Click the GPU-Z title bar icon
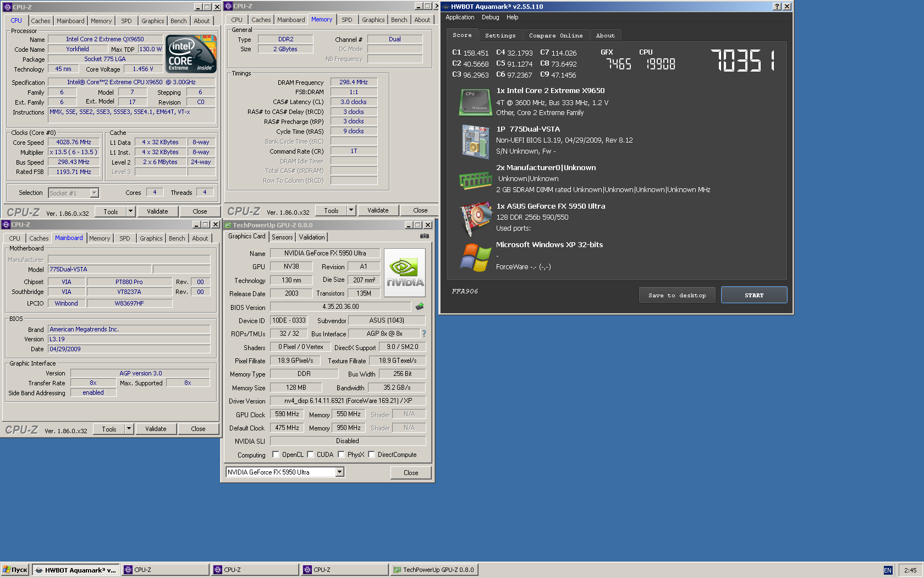 click(228, 225)
